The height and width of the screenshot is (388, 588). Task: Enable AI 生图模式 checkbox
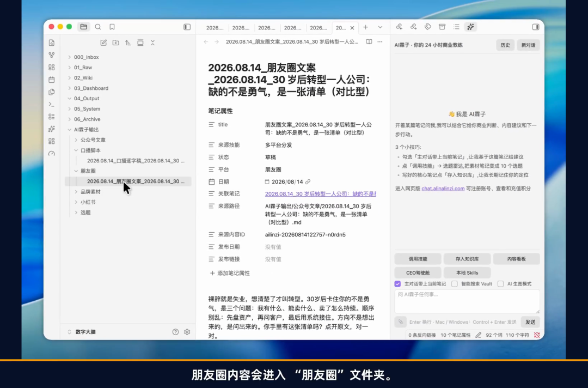tap(501, 284)
